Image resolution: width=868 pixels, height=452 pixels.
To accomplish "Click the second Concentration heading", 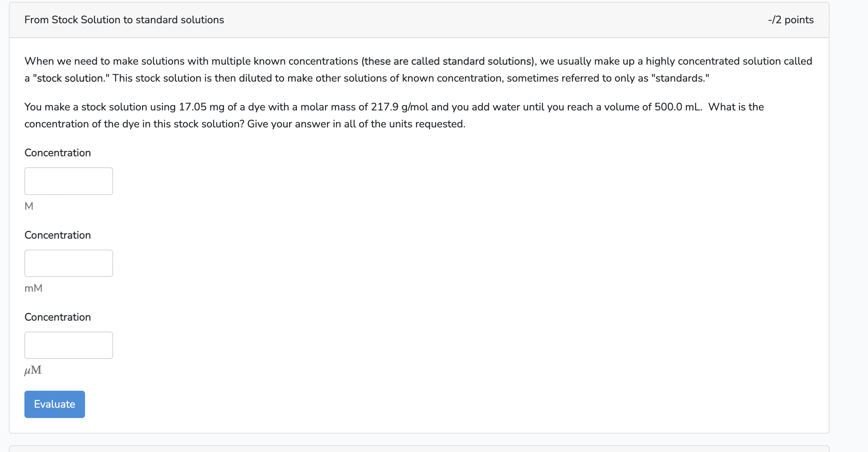I will click(57, 235).
